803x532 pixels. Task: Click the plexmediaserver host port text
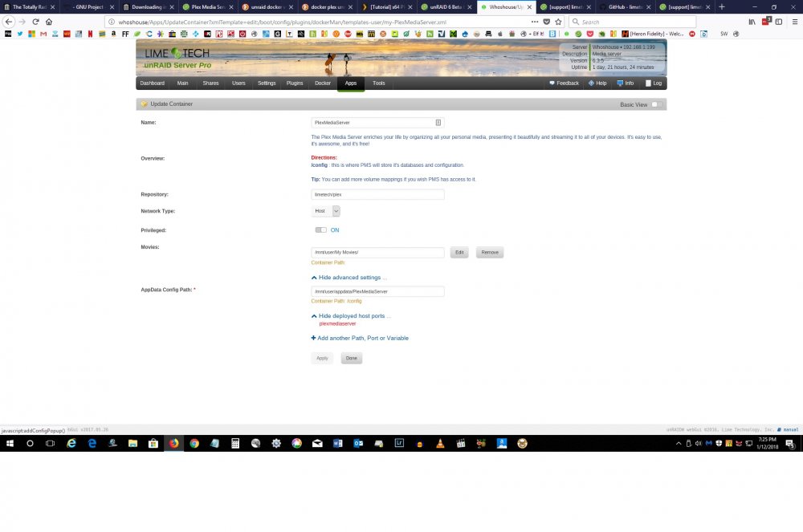point(337,324)
